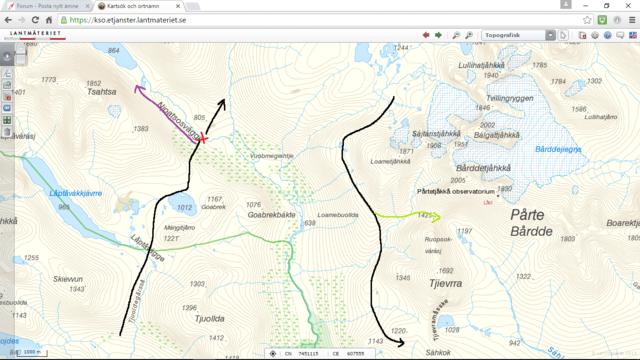Click the Lantmäteriet logo link
The height and width of the screenshot is (360, 640).
(x=35, y=35)
